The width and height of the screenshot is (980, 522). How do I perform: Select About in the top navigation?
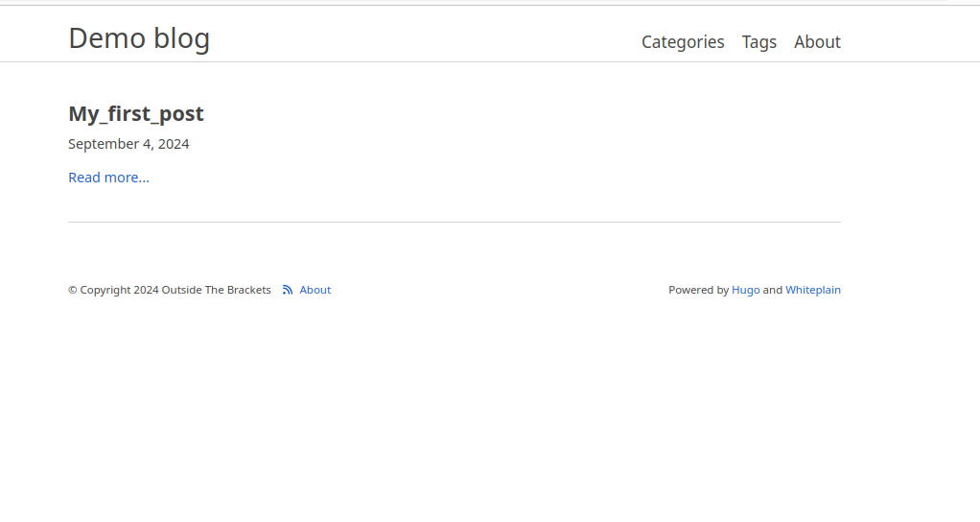click(817, 42)
